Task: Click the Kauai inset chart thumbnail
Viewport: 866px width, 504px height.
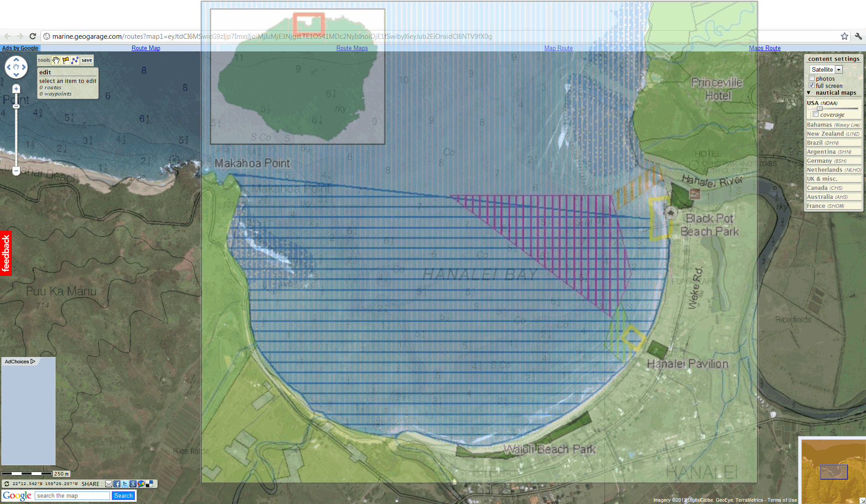Action: tap(298, 77)
